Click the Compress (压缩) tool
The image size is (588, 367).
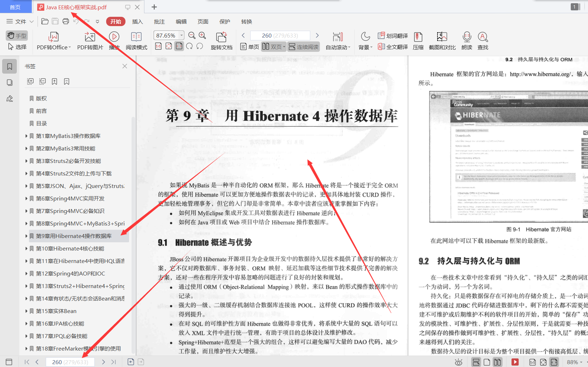pyautogui.click(x=418, y=41)
